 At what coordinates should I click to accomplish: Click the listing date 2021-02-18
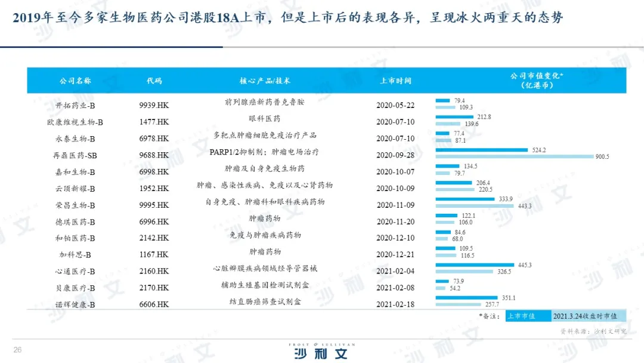pyautogui.click(x=395, y=304)
